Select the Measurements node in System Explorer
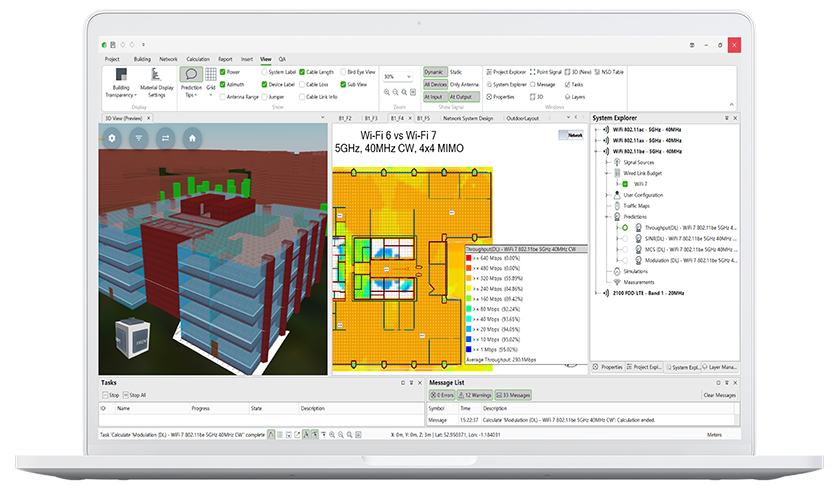Screen dimensions: 838x489 [639, 282]
